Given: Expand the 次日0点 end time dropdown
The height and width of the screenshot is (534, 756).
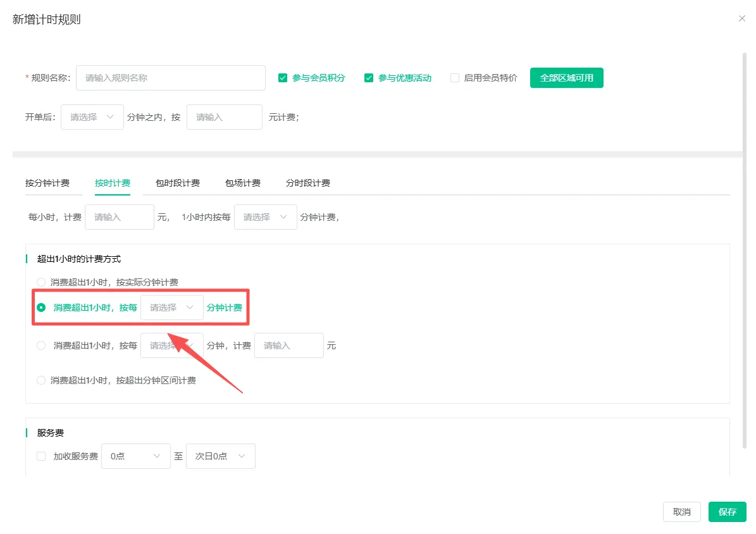Looking at the screenshot, I should click(220, 456).
